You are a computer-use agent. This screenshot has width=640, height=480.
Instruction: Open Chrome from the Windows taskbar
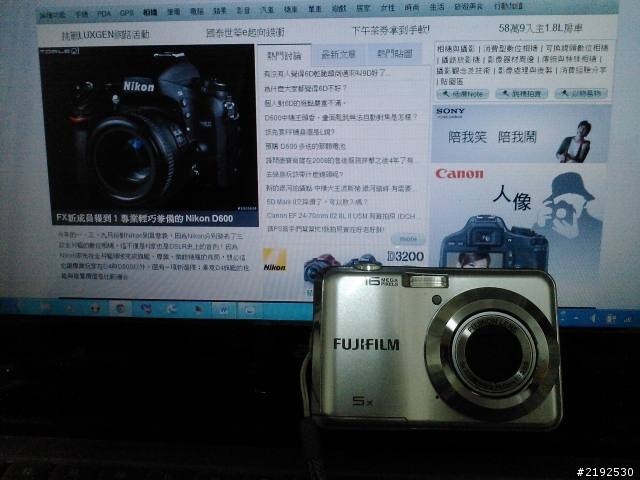[x=120, y=309]
